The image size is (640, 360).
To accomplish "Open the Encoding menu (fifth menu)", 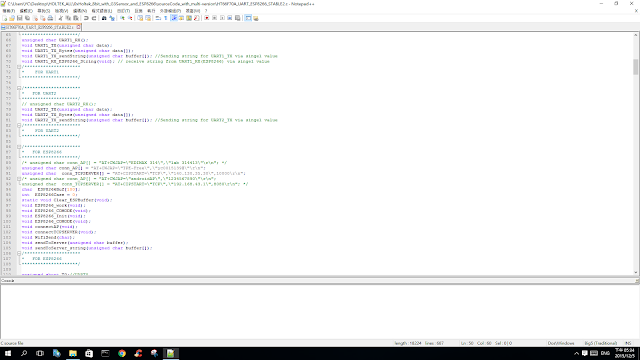I will 80,11.
